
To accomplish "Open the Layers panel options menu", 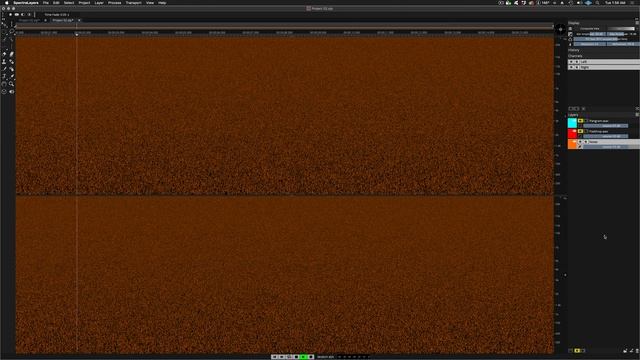I will coord(637,115).
